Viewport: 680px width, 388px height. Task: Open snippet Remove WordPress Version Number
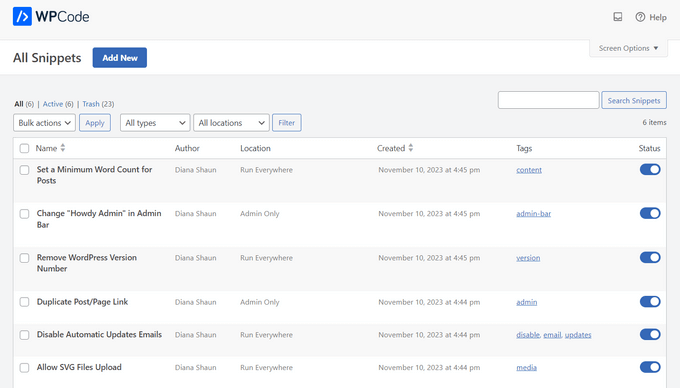tap(87, 263)
